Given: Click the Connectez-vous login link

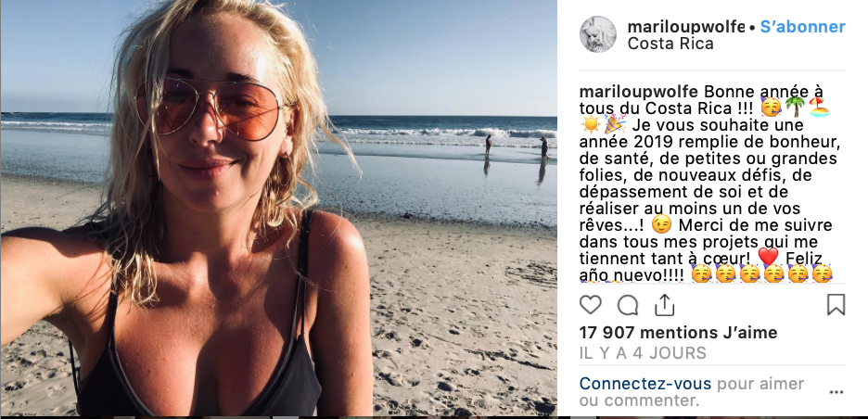Looking at the screenshot, I should point(645,384).
